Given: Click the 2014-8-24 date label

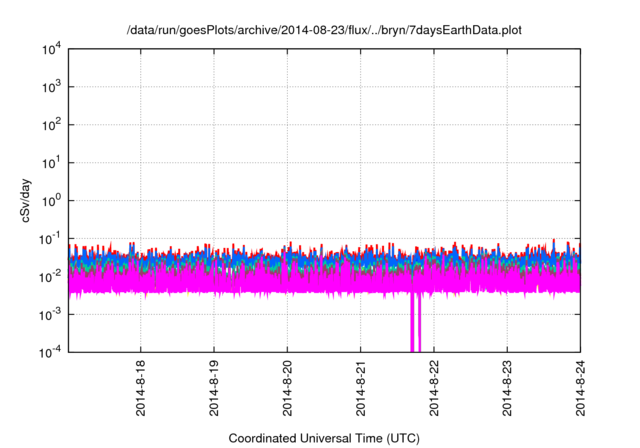Looking at the screenshot, I should [x=580, y=388].
